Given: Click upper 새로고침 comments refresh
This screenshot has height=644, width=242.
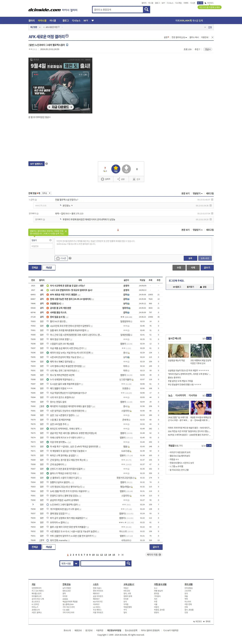Looking at the screenshot, I should (210, 193).
